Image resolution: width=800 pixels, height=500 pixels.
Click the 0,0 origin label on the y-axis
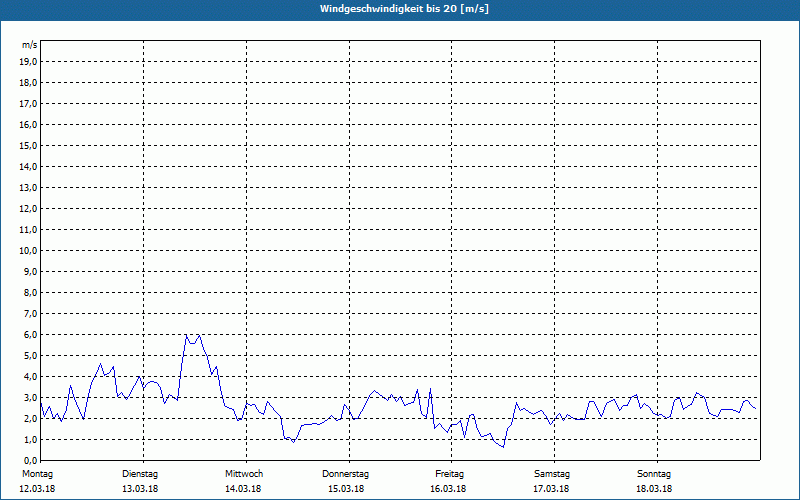click(x=29, y=460)
